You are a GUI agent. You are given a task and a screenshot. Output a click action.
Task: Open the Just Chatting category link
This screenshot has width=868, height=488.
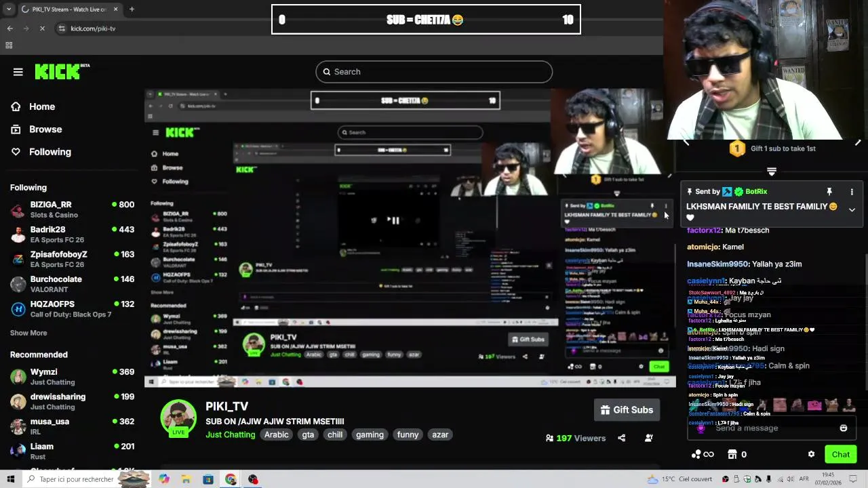pos(231,434)
